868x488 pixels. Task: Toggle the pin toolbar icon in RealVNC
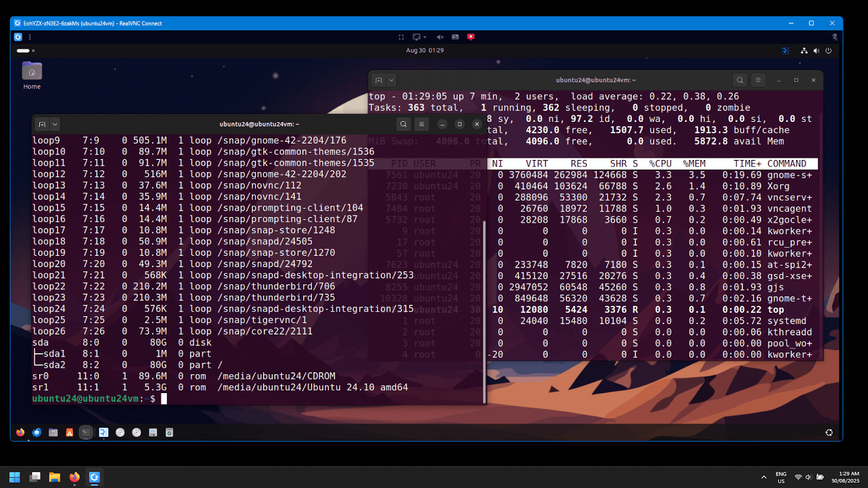[x=834, y=37]
